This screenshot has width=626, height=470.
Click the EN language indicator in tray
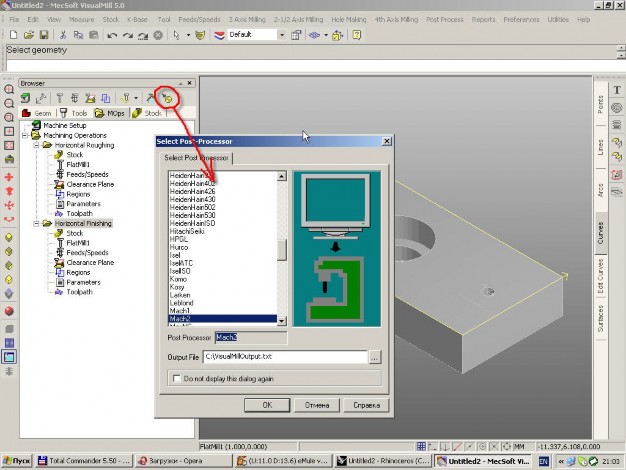pyautogui.click(x=544, y=461)
